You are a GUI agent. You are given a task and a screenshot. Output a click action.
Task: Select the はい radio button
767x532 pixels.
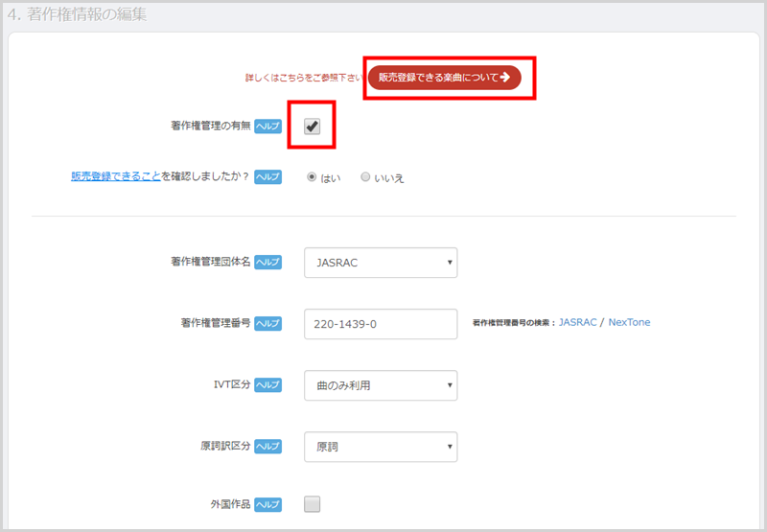312,177
